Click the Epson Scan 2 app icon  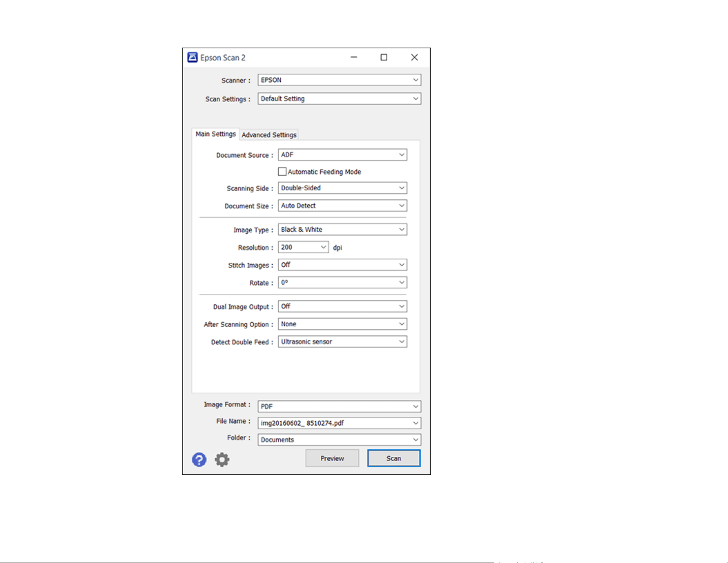(x=193, y=57)
